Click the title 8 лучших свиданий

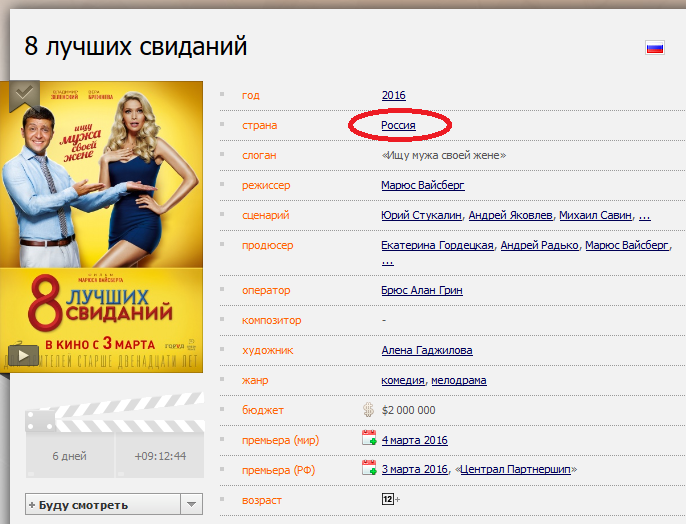click(136, 45)
